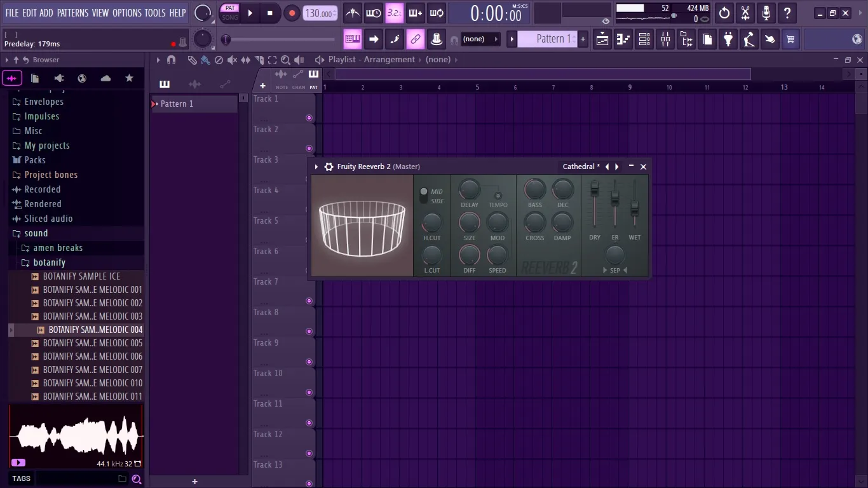Enable step editing arrow icon
868x488 pixels.
[x=374, y=39]
